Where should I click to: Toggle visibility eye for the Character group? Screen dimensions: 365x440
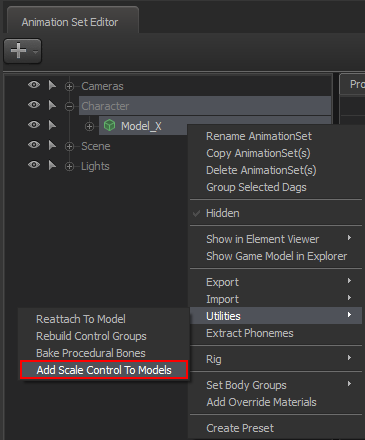tap(34, 105)
